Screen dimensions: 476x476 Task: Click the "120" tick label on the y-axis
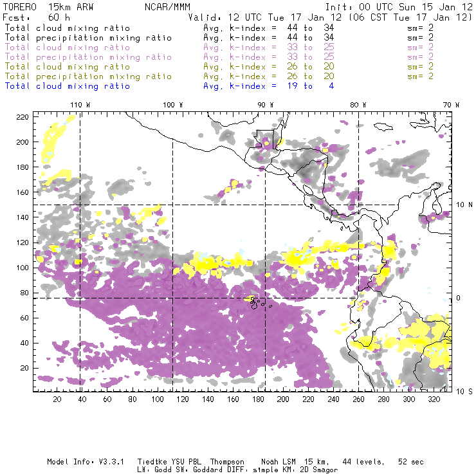pyautogui.click(x=23, y=243)
